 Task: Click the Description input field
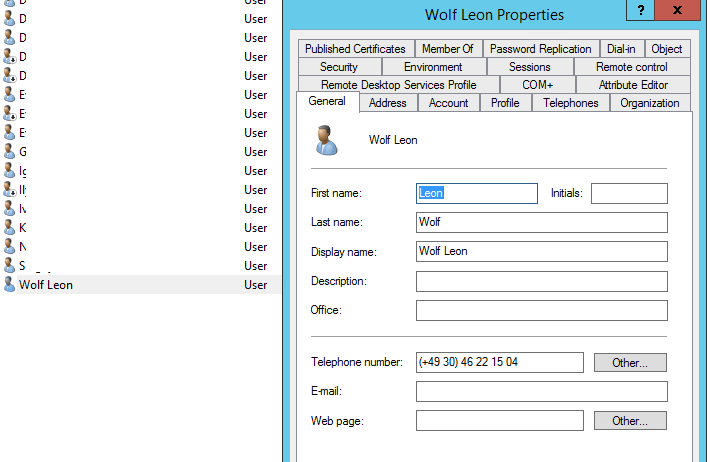tap(541, 282)
